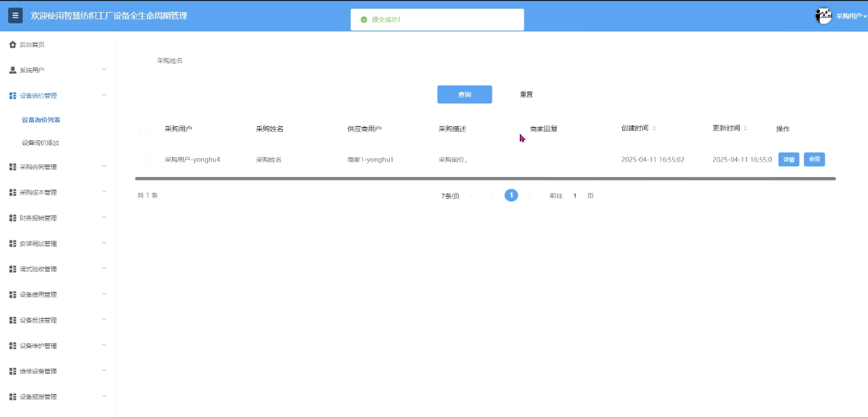
Task: Toggle the hamburger sidebar menu button
Action: point(15,15)
